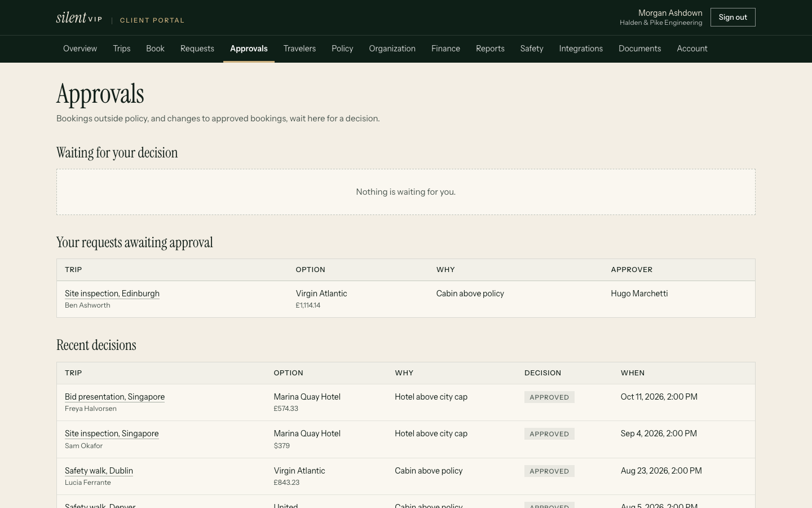This screenshot has height=508, width=812.
Task: Click the 'Nothing is waiting for you.' message
Action: point(406,192)
